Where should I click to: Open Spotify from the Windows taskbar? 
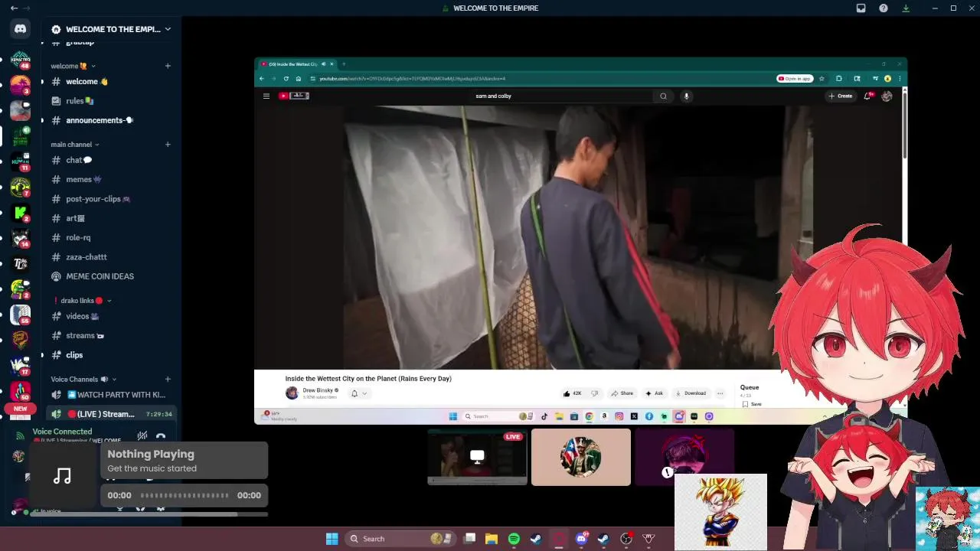pos(514,539)
